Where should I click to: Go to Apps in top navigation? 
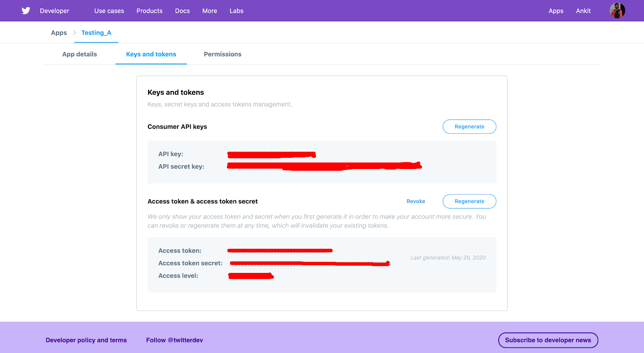coord(556,11)
